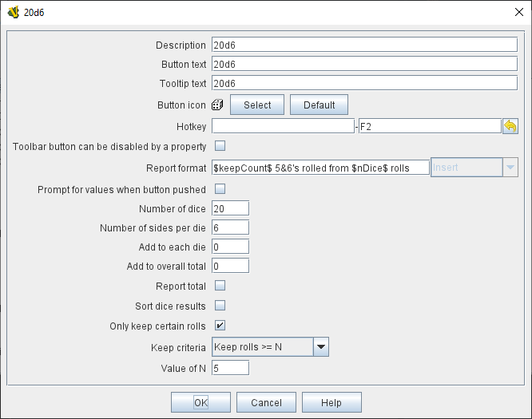Image resolution: width=532 pixels, height=419 pixels.
Task: Reset button icon with Default button
Action: pos(319,105)
